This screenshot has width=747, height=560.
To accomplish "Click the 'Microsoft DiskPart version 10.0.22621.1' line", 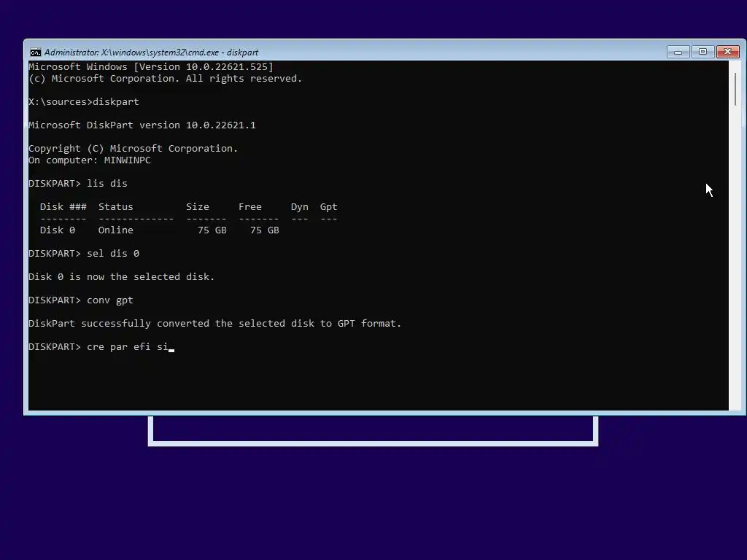I will (x=142, y=125).
